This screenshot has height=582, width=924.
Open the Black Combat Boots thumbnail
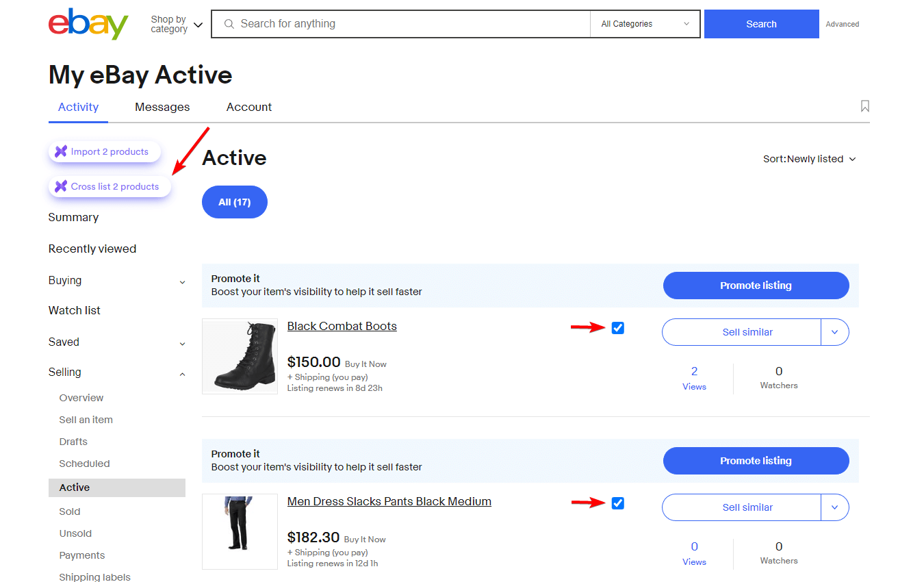pyautogui.click(x=240, y=356)
